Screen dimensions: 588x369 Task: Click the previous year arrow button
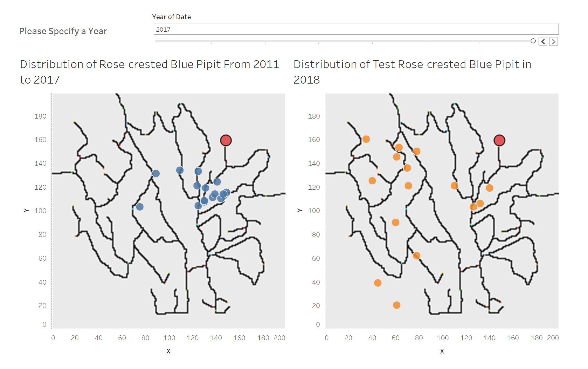[x=543, y=42]
